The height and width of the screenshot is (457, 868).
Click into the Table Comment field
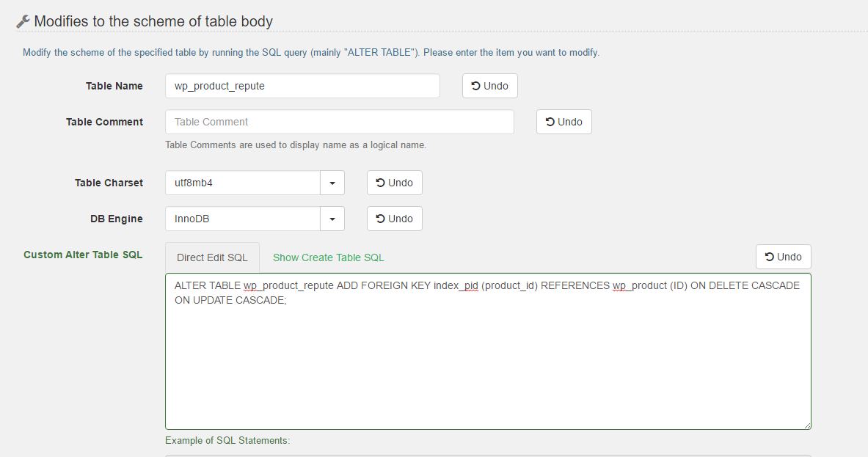(x=339, y=122)
